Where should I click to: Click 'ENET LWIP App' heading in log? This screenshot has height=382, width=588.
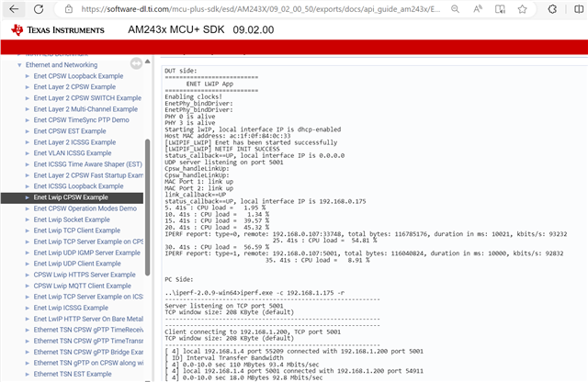(209, 84)
